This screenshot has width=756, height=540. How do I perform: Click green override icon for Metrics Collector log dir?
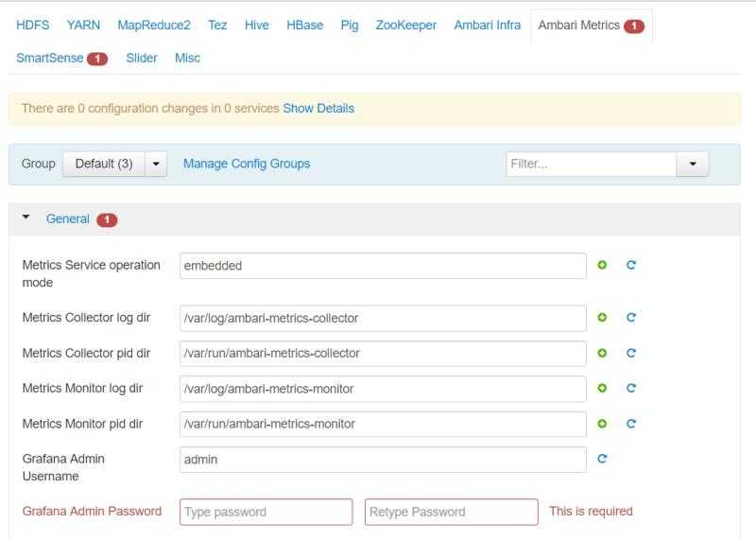602,317
